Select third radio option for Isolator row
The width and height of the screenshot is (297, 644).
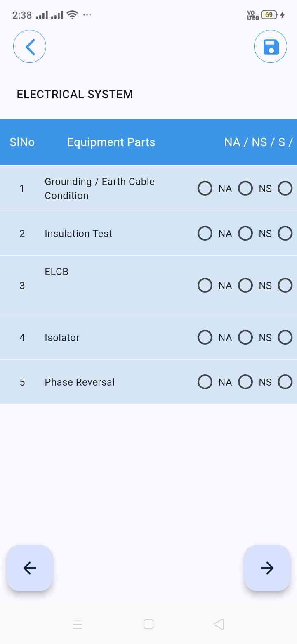tap(285, 338)
